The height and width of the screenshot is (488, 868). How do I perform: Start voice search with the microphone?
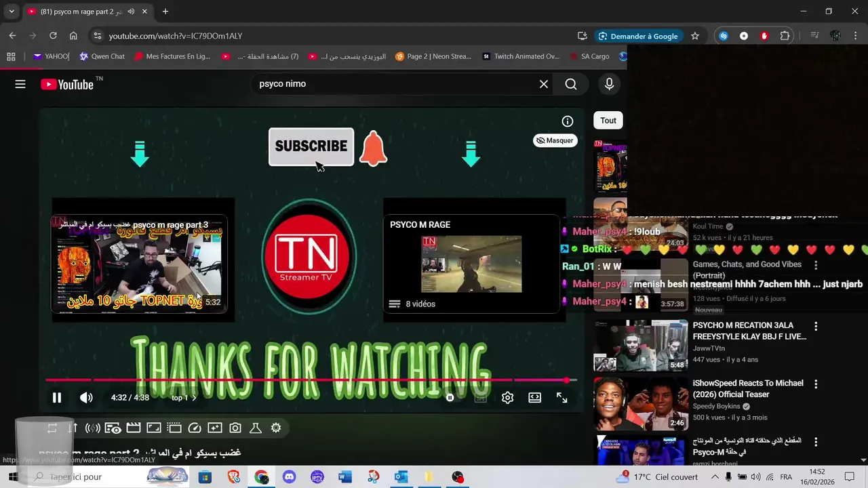[609, 84]
